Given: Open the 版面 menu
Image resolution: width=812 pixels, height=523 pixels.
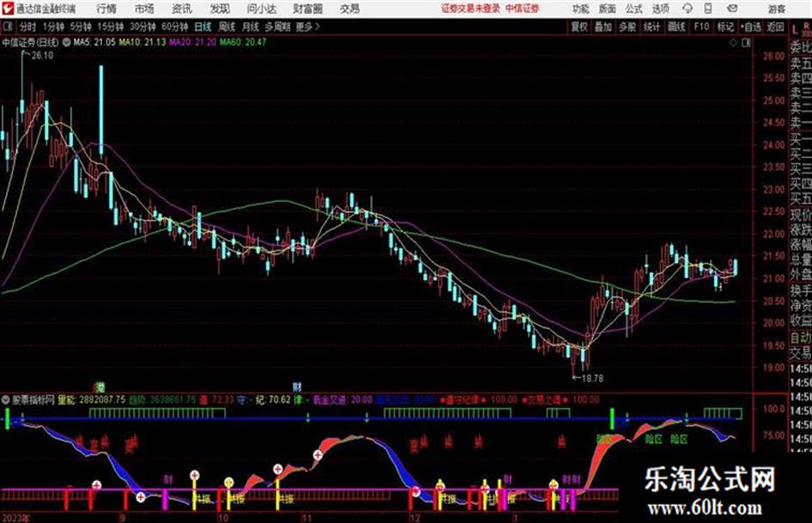Looking at the screenshot, I should coord(607,9).
